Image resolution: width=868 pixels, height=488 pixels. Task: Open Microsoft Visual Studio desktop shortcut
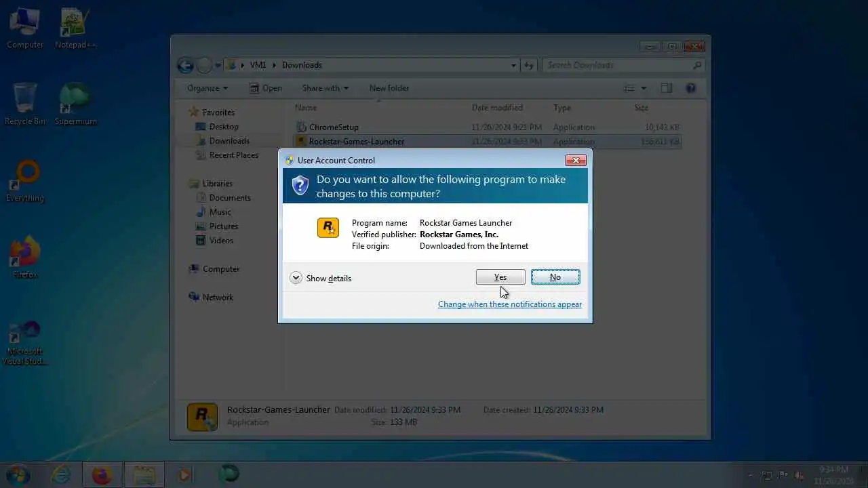click(25, 344)
